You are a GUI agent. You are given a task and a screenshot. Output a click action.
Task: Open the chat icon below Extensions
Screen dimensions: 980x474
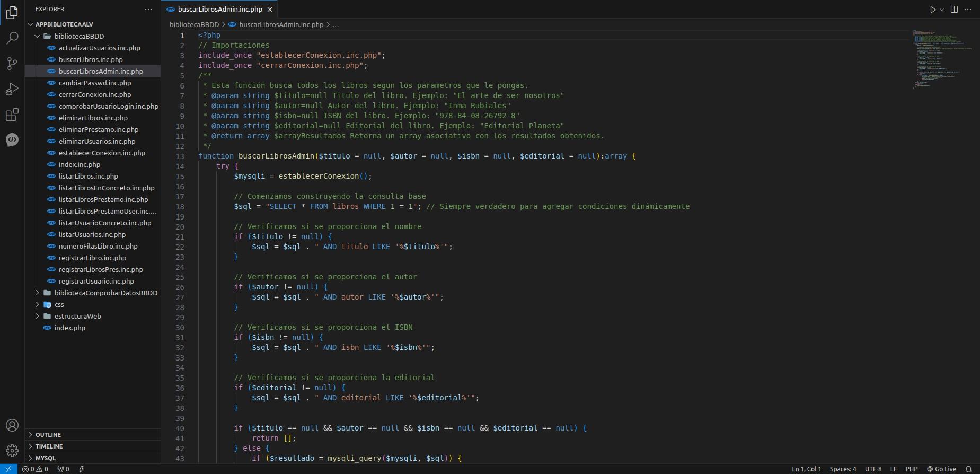12,139
